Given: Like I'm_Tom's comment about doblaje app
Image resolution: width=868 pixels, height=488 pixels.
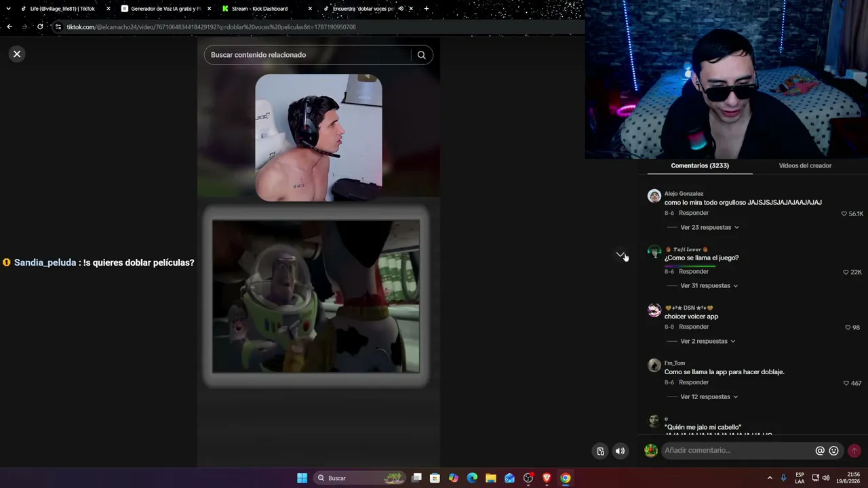Looking at the screenshot, I should [x=846, y=384].
